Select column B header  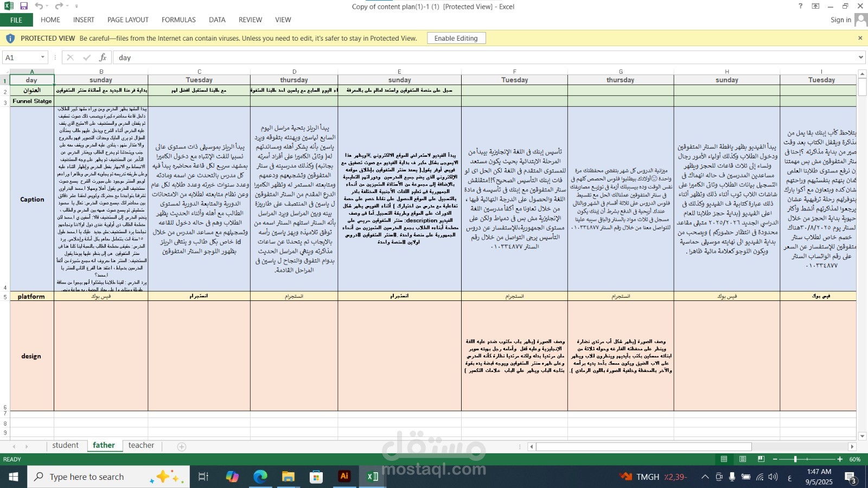[101, 72]
